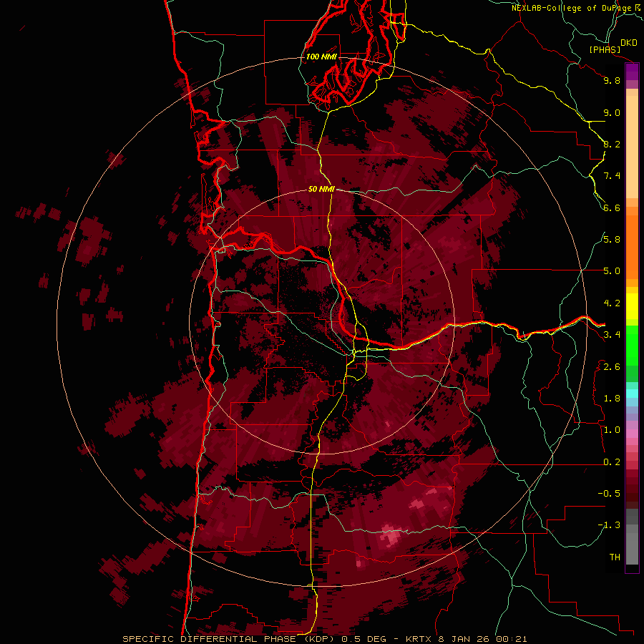This screenshot has height=644, width=644.
Task: Click the Specific Differential Phase caption
Action: coord(325,639)
